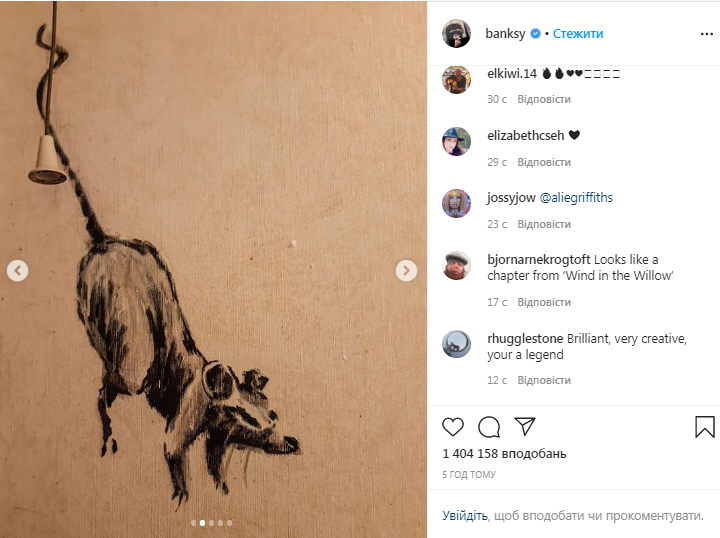Click the bjornarnekrogtoft commenter avatar

click(457, 265)
